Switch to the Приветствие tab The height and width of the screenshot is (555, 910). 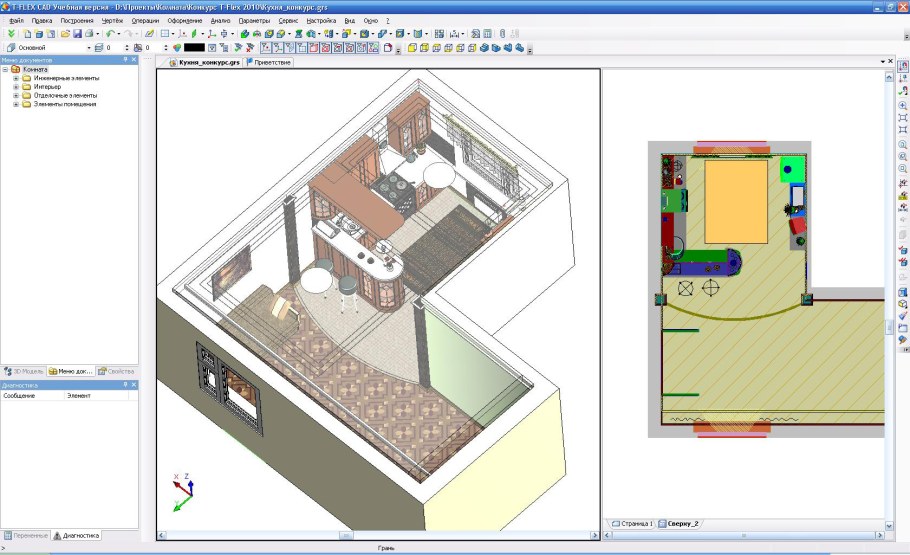271,62
